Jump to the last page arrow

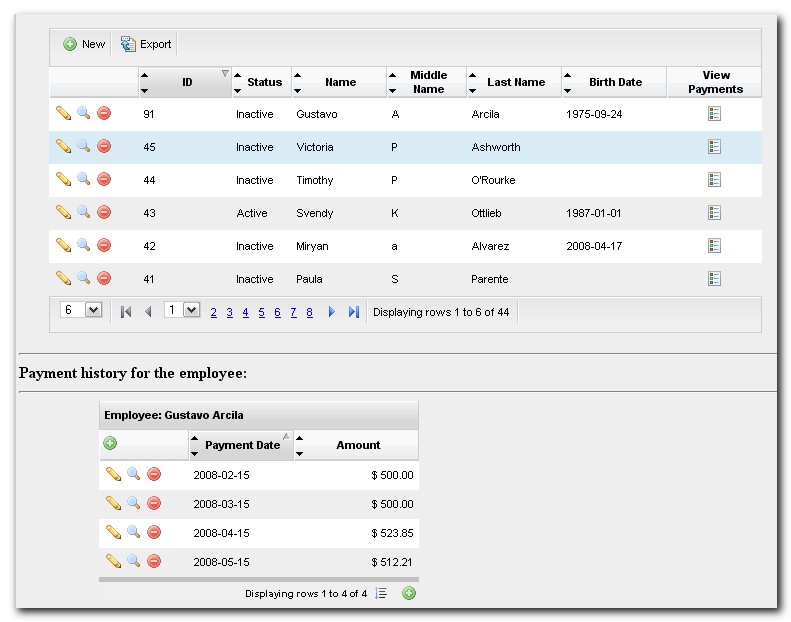[x=354, y=312]
